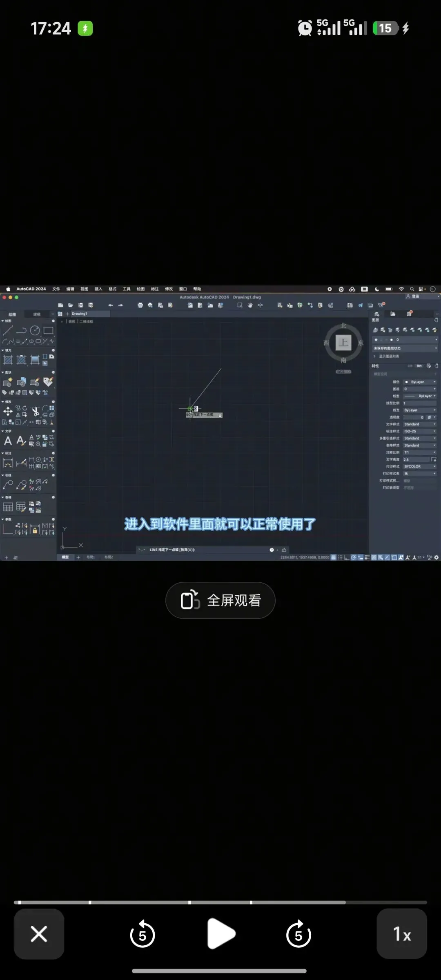Click the 透明度 value slider field
Screen dimensions: 441x980
[414, 417]
